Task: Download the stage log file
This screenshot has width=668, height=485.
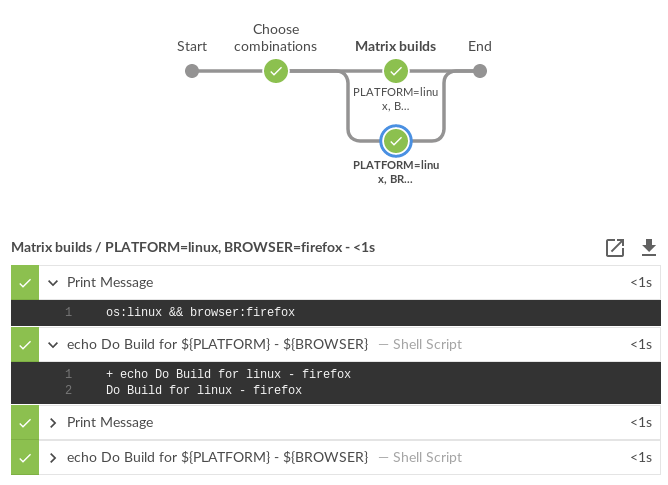Action: (649, 247)
